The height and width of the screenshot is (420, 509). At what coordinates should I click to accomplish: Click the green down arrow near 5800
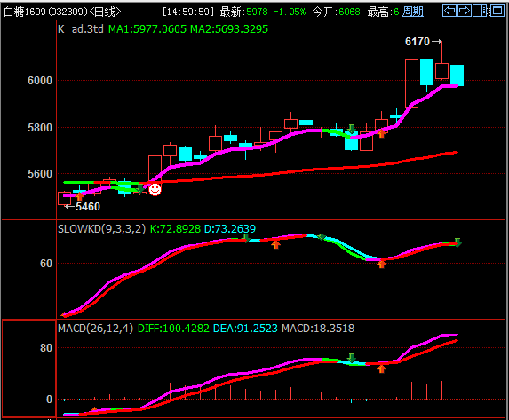[x=351, y=129]
